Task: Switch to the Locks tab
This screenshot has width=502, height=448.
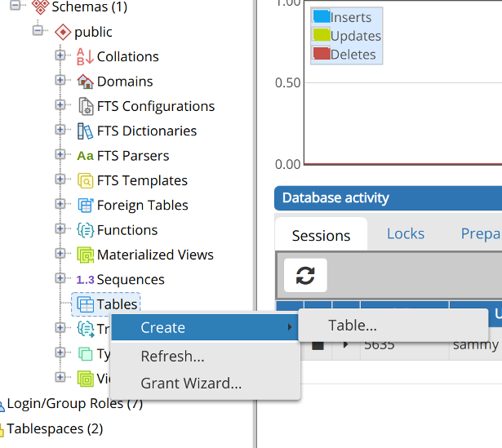Action: click(406, 234)
